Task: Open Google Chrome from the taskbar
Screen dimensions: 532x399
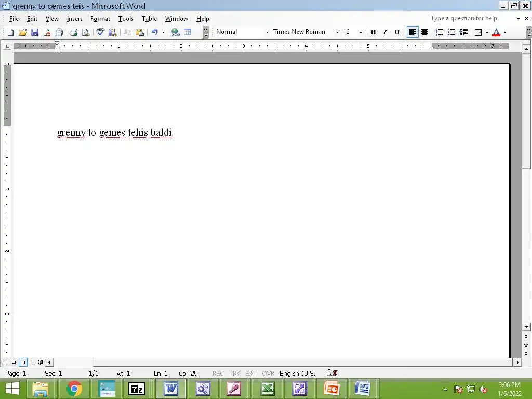Action: (x=74, y=389)
